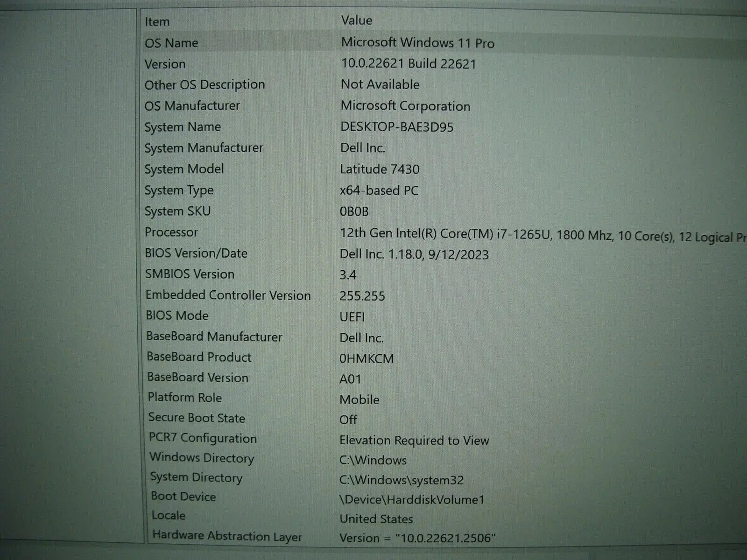The width and height of the screenshot is (747, 560).
Task: Select '0HMKCM' value
Action: [366, 359]
